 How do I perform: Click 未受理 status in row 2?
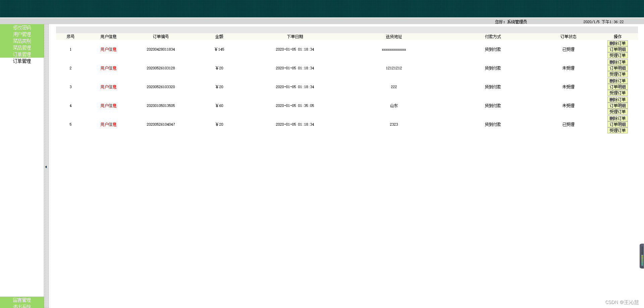point(568,68)
